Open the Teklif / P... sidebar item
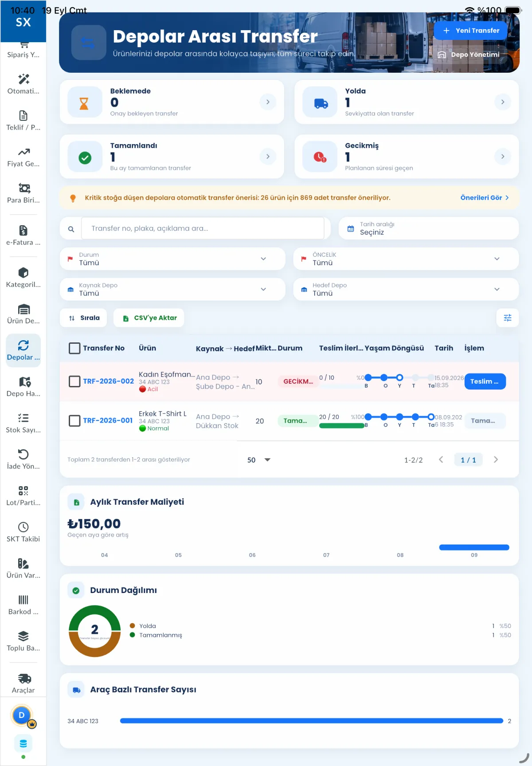Viewport: 532px width, 766px height. [23, 121]
